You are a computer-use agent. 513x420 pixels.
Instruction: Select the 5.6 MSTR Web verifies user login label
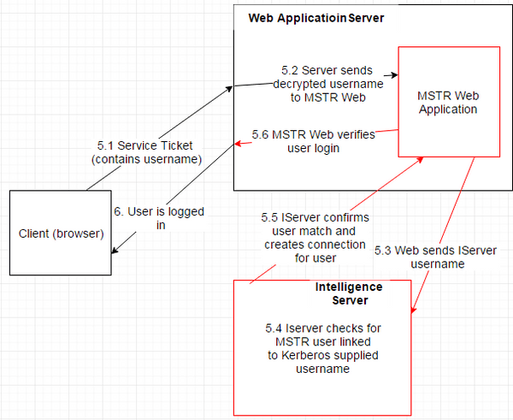pyautogui.click(x=313, y=141)
